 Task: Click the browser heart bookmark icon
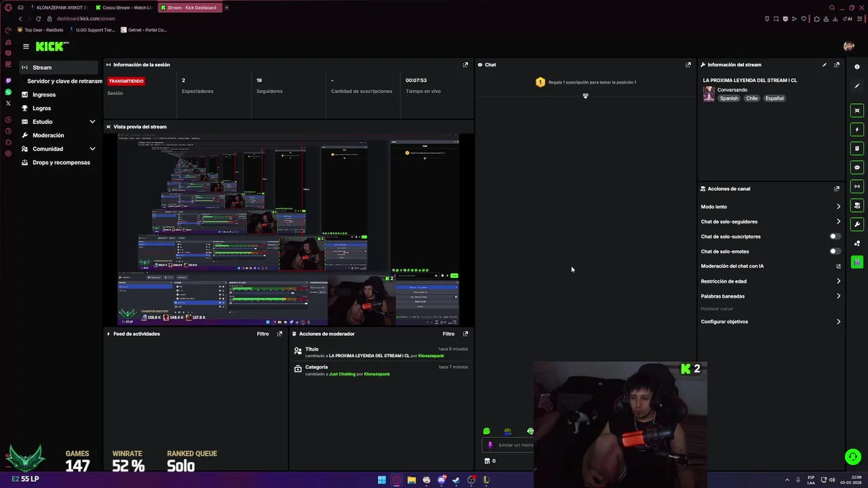tap(804, 18)
